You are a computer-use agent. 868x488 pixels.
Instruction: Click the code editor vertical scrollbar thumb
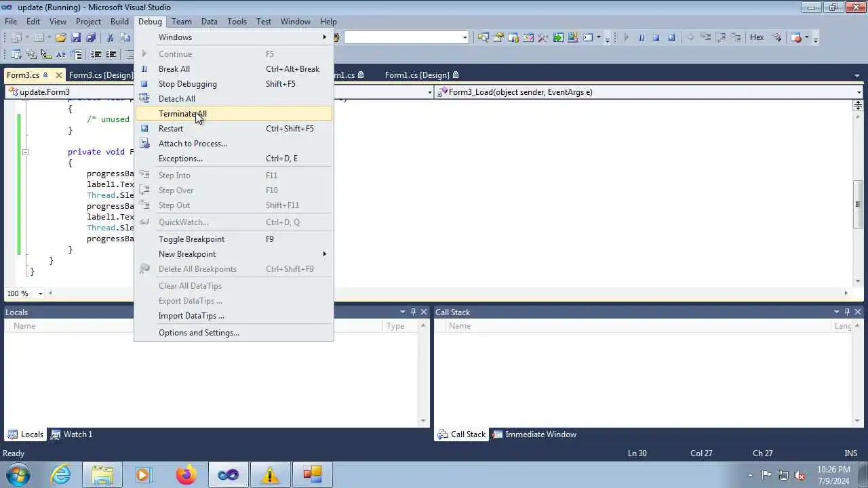(x=858, y=204)
